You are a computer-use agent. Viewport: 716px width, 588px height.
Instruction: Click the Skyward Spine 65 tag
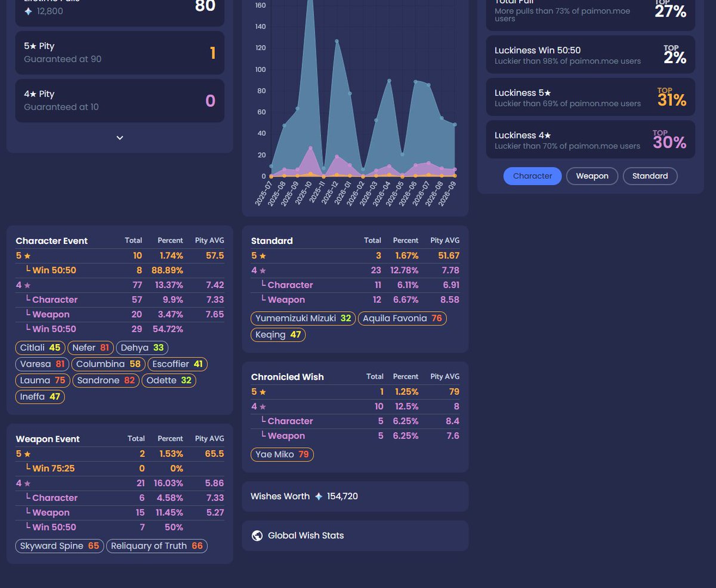(x=60, y=546)
